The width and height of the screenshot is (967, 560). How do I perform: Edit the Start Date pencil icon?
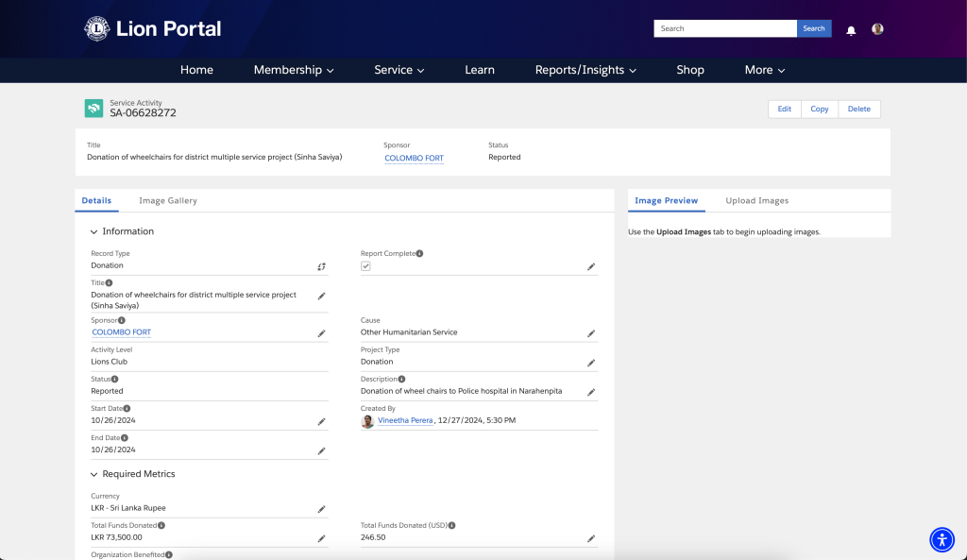321,422
